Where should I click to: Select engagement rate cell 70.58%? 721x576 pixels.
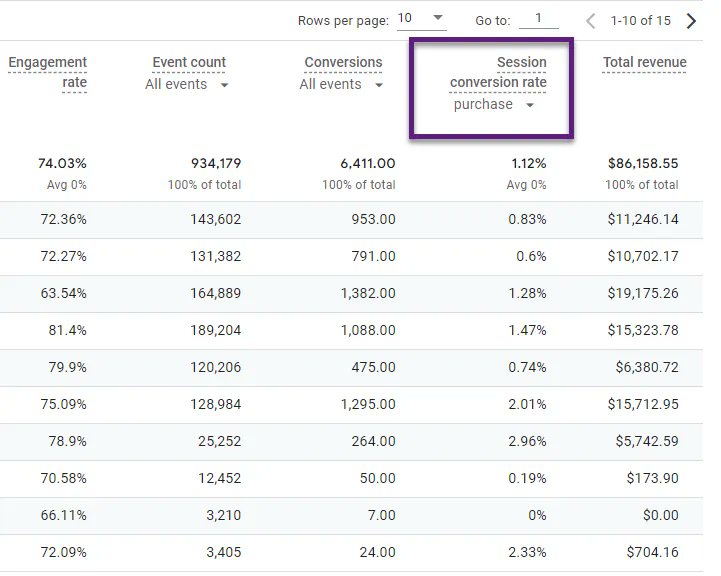tap(63, 478)
